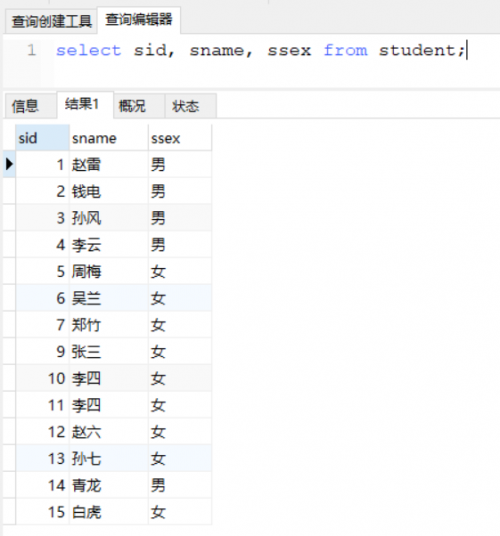Switch to the 查询创建工具 tab

click(x=52, y=22)
